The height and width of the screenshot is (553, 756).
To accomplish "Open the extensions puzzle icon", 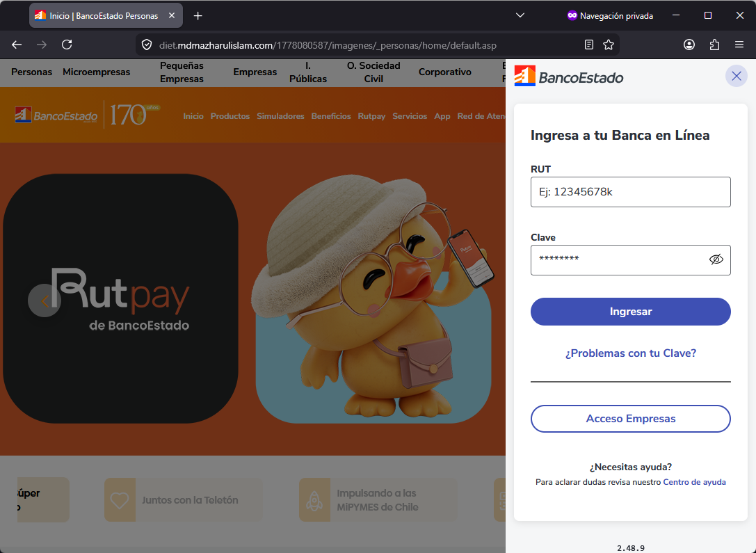I will pyautogui.click(x=714, y=45).
